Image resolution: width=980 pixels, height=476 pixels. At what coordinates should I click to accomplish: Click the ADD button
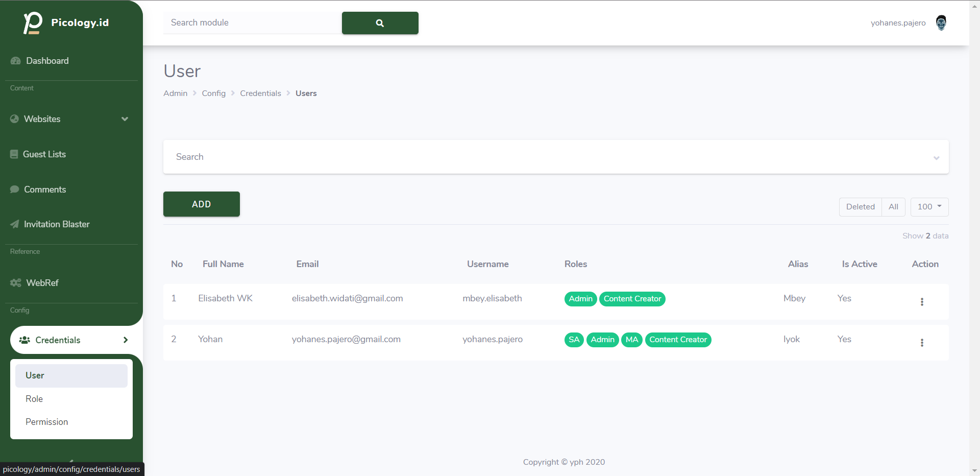[201, 204]
